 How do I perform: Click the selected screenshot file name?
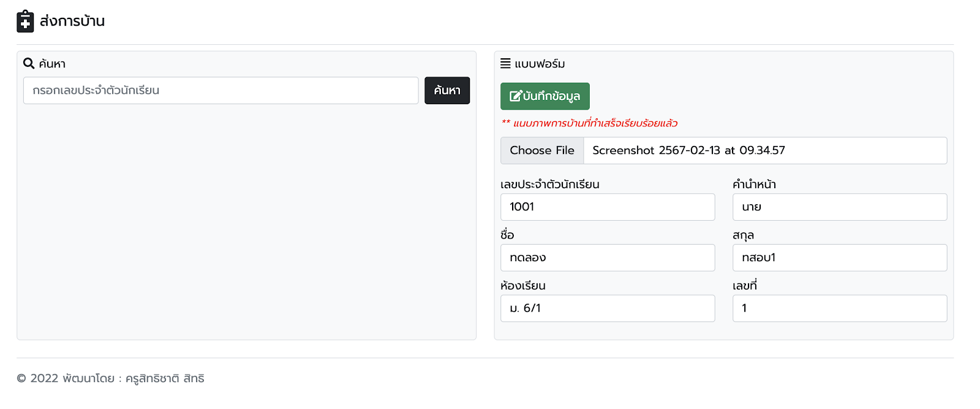[688, 150]
